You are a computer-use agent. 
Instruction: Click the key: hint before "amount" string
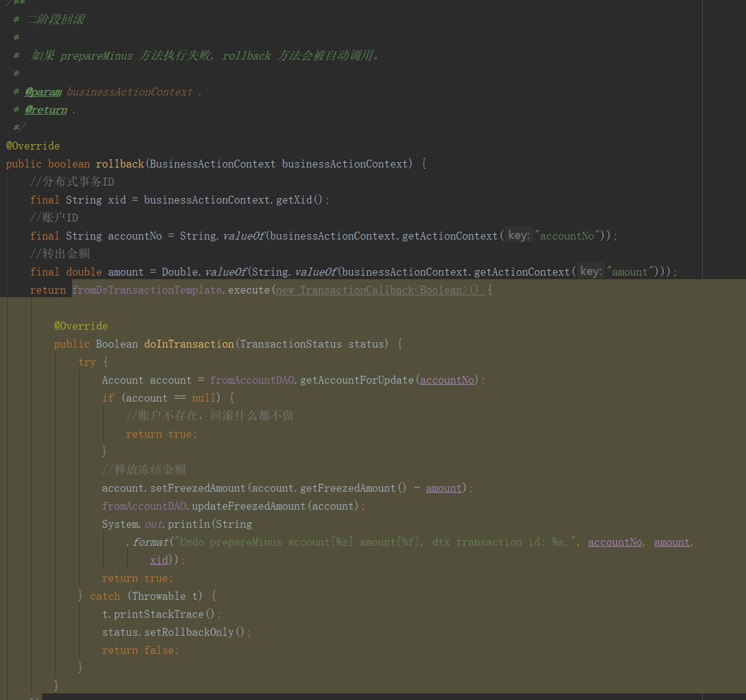pyautogui.click(x=591, y=271)
